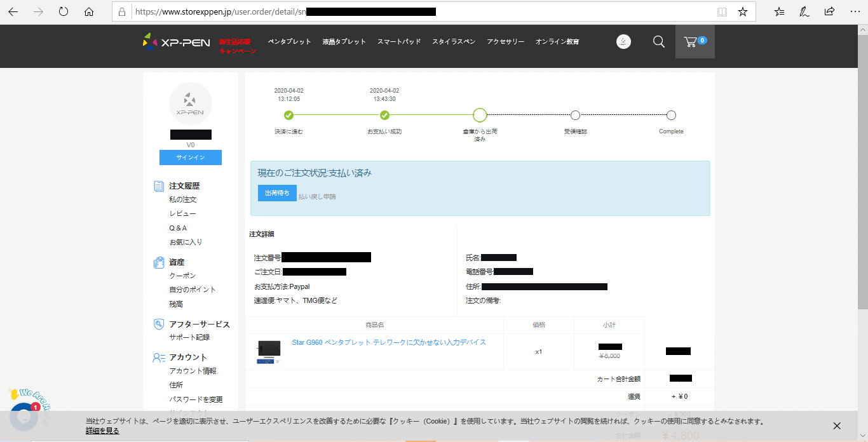Open パスワードを変更 in sidebar

pyautogui.click(x=196, y=399)
